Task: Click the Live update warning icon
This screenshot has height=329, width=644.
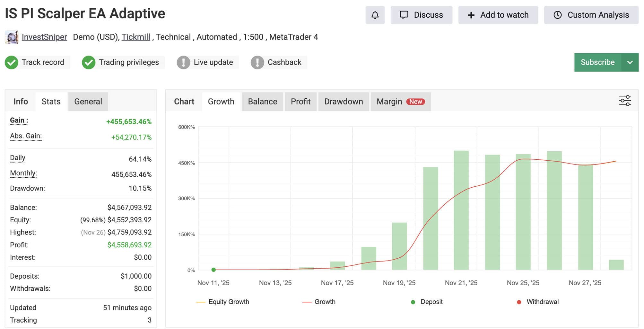Action: point(183,62)
